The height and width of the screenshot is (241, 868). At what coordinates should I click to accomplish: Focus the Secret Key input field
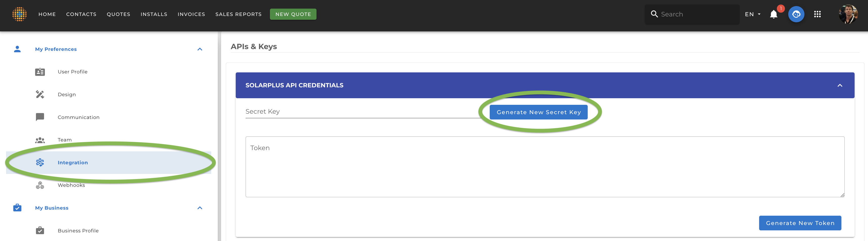[x=363, y=112]
